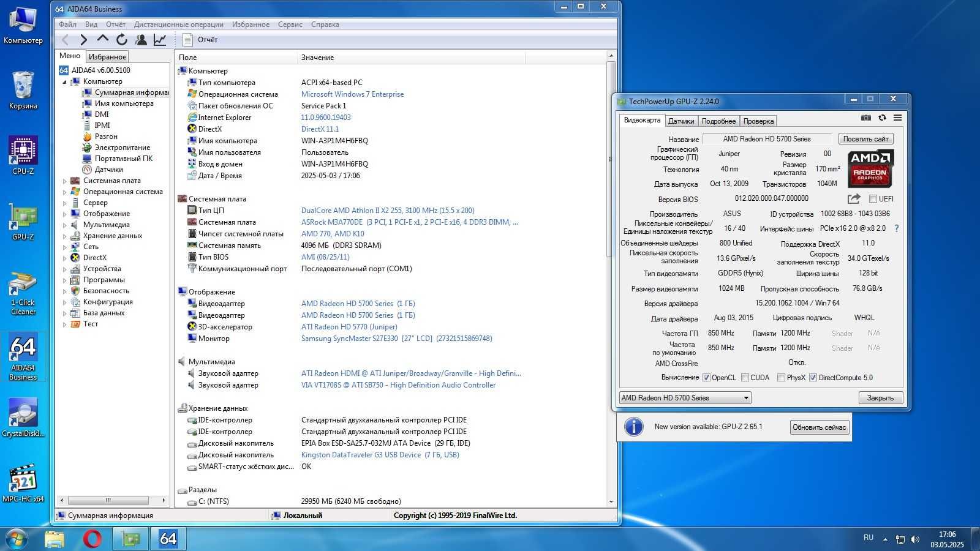
Task: Open the ASRock M3A770DE motherboard link
Action: 409,222
